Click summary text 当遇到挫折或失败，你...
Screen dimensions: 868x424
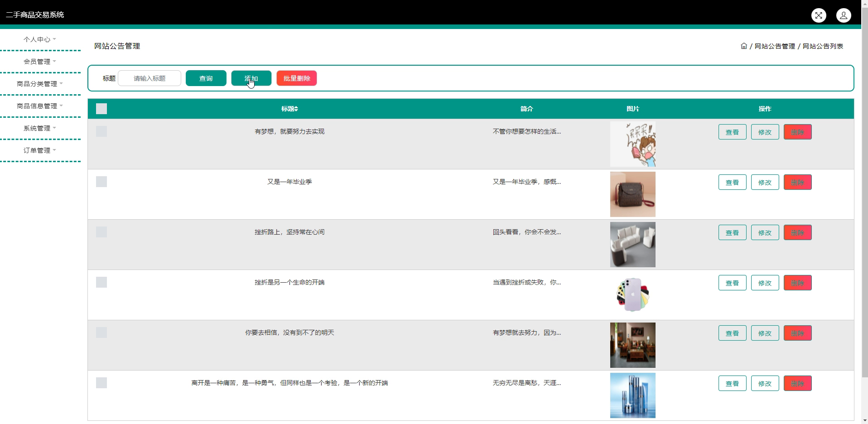click(527, 282)
